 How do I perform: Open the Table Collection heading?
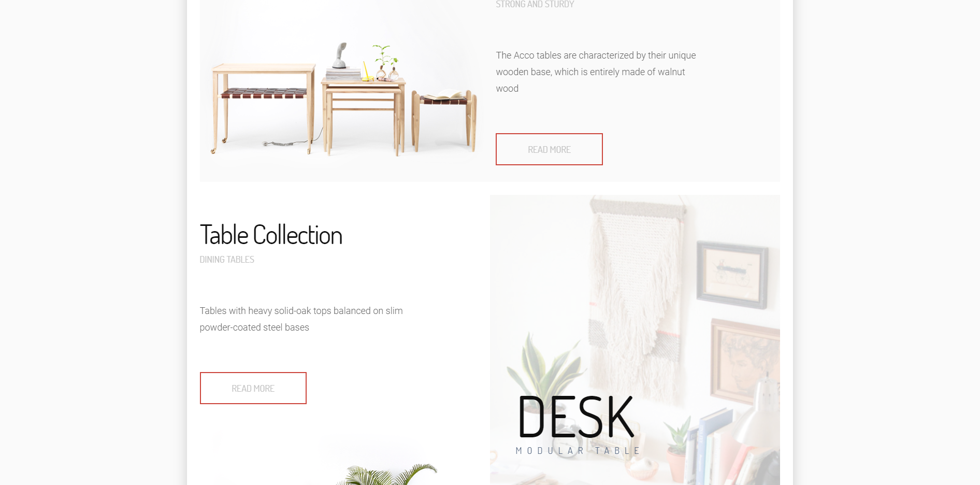271,235
